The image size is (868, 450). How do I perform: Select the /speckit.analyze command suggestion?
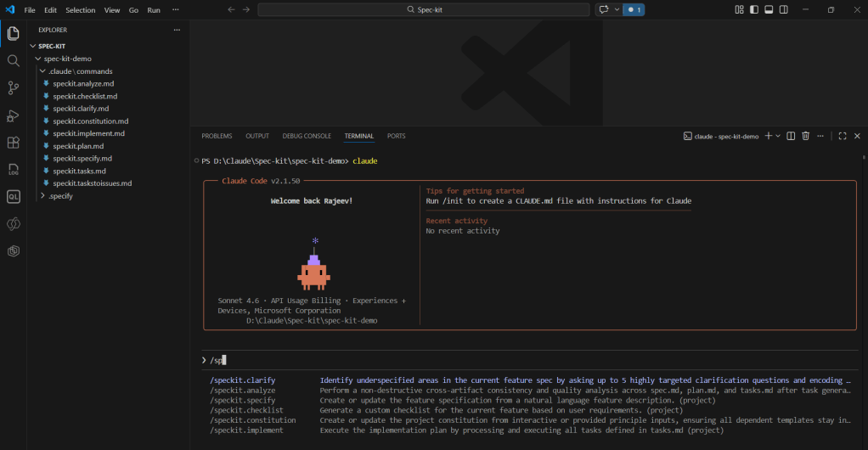click(x=242, y=391)
